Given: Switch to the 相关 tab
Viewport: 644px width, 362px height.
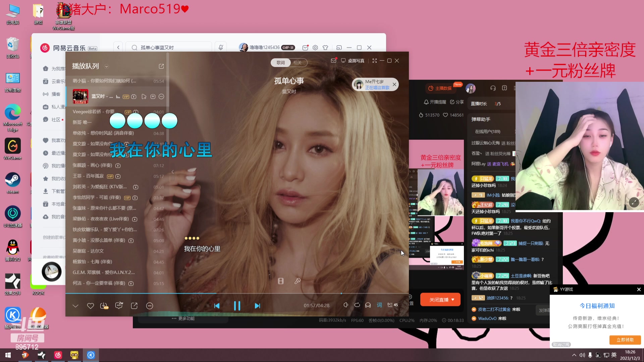Looking at the screenshot, I should [298, 63].
